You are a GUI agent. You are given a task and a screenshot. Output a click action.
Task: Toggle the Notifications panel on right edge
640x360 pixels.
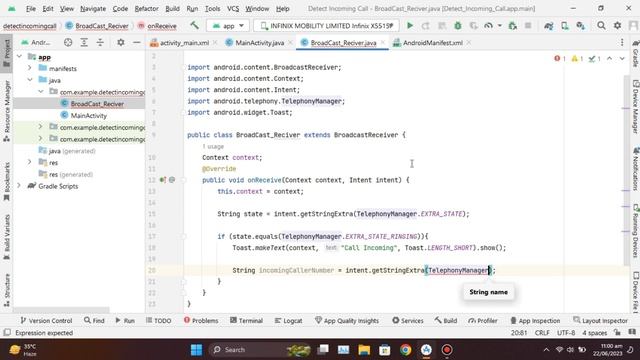[x=636, y=169]
